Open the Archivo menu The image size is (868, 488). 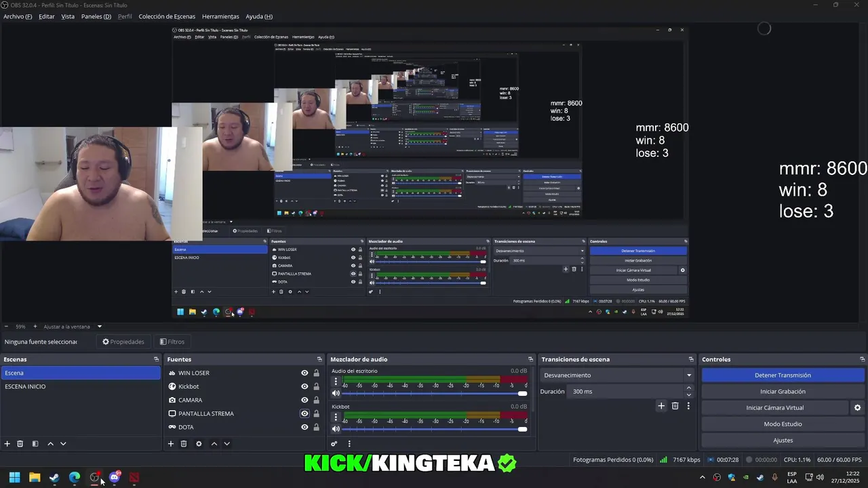[x=18, y=16]
